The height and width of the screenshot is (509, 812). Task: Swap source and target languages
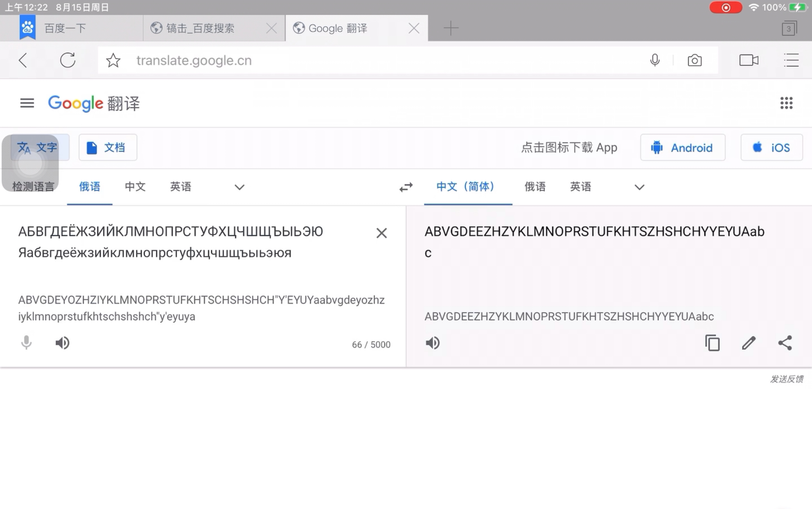(406, 186)
